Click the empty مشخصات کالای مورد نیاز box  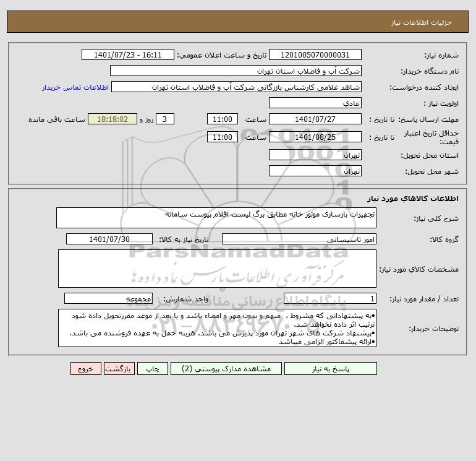(217, 269)
